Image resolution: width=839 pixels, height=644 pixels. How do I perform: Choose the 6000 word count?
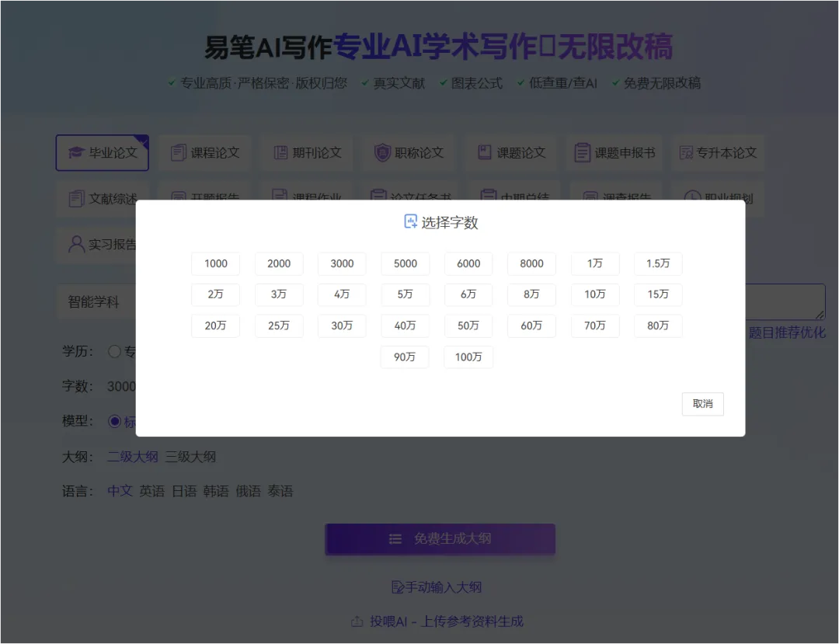pyautogui.click(x=468, y=263)
